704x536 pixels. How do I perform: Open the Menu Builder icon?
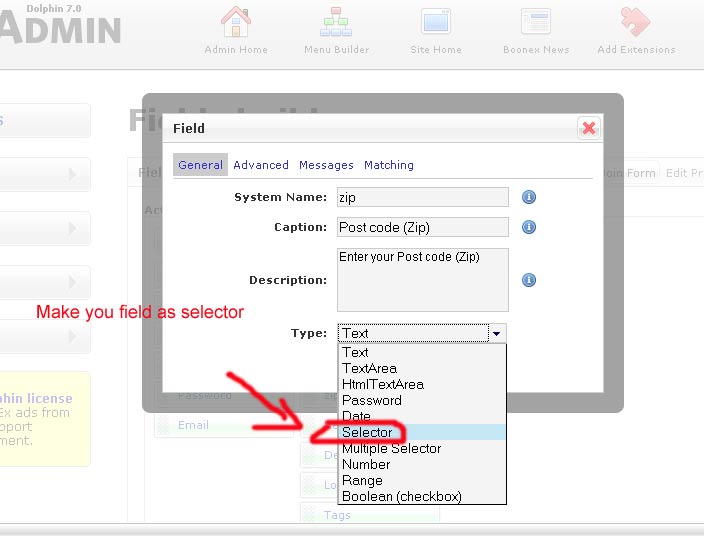coord(336,22)
